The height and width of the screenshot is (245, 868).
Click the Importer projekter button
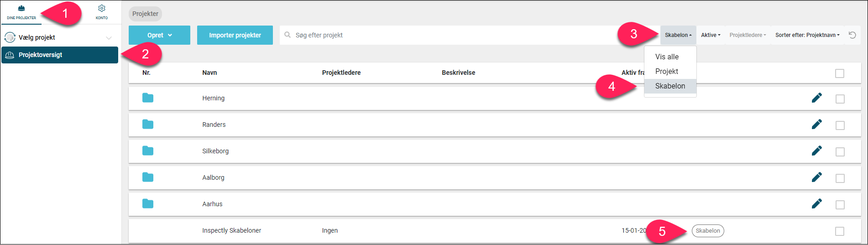[x=235, y=35]
